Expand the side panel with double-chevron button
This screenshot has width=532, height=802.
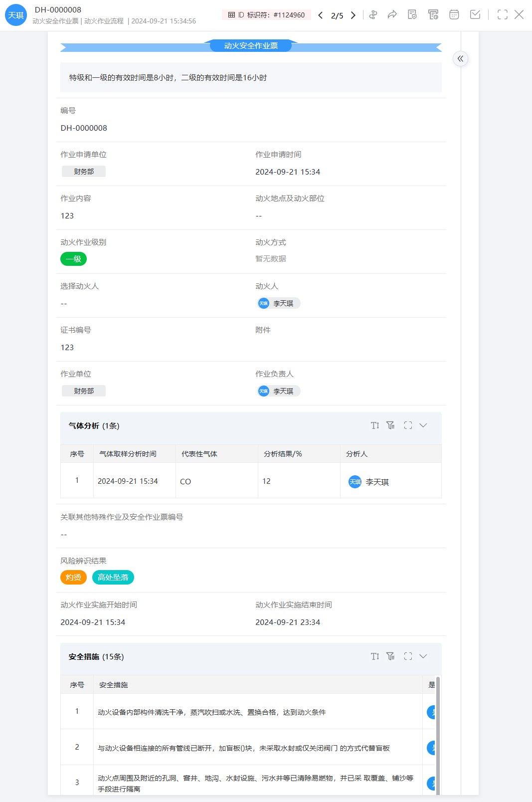(460, 59)
